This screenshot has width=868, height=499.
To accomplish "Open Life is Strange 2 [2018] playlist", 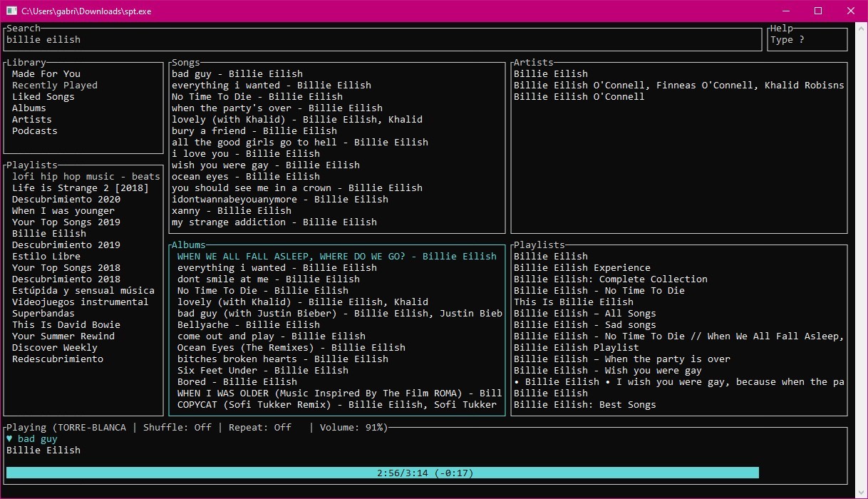I will coord(81,188).
